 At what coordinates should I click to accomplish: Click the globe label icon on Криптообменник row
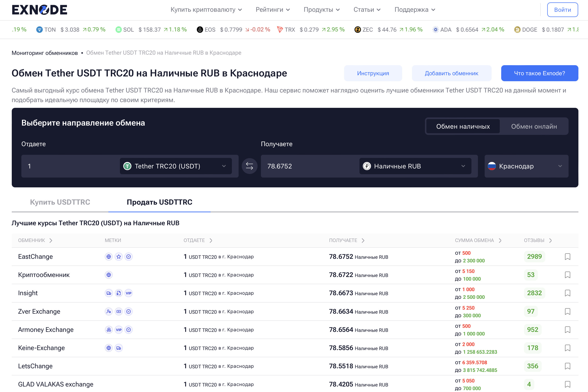click(x=109, y=275)
